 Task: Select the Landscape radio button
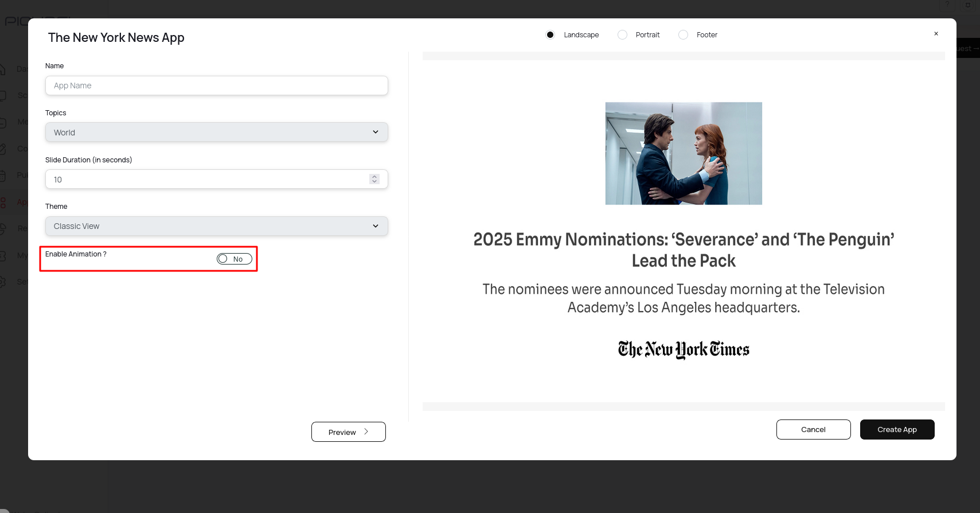pyautogui.click(x=550, y=35)
